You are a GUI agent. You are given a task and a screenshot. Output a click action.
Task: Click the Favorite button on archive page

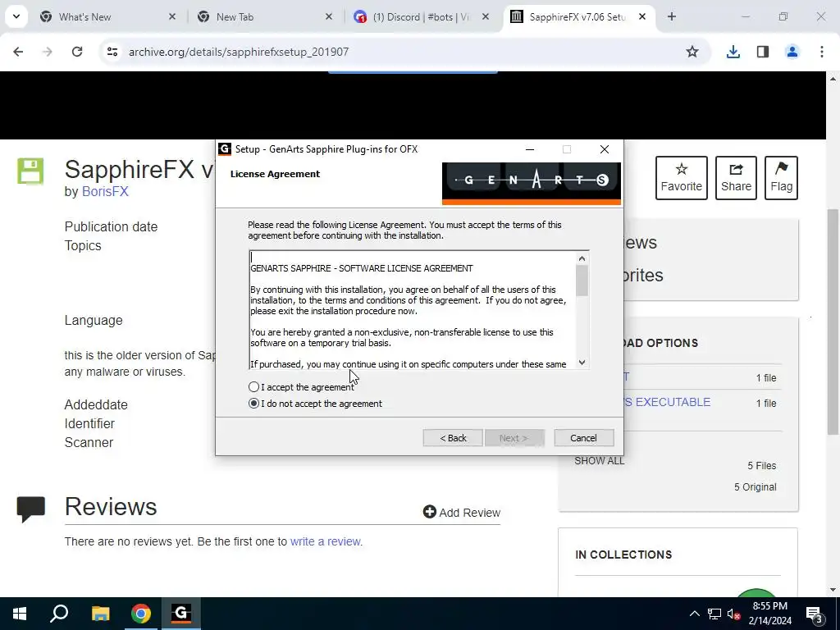click(x=682, y=178)
